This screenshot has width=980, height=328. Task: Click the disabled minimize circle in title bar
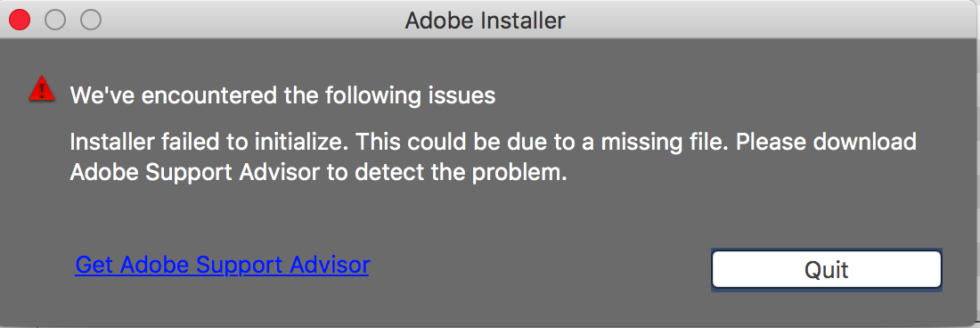(55, 20)
